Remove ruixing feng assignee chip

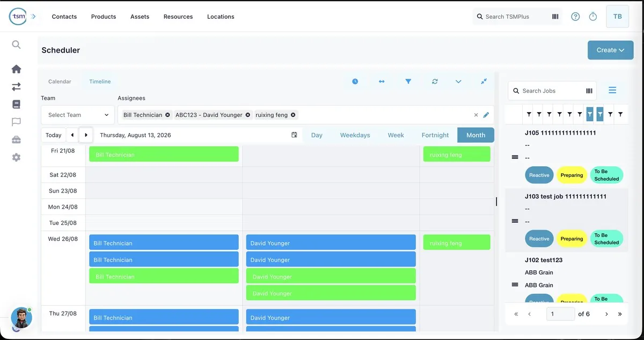click(293, 115)
